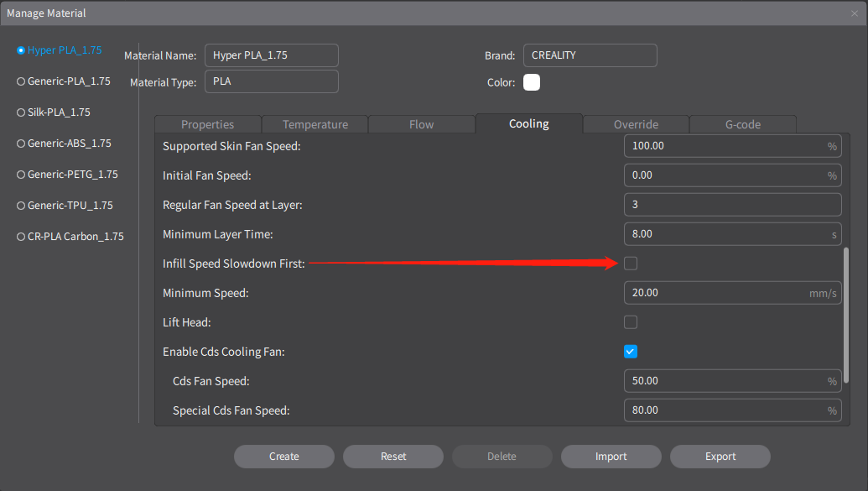Click the Lift Head label
This screenshot has width=868, height=491.
(186, 322)
